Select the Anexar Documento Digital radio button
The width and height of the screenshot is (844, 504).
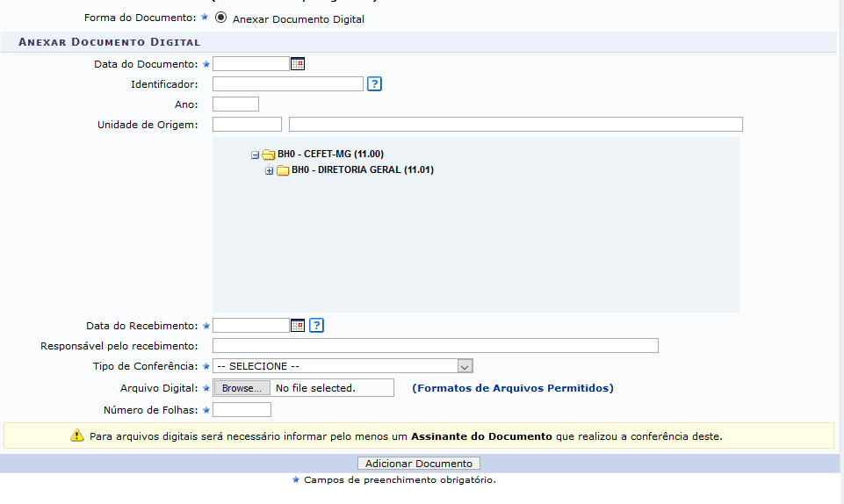(221, 18)
